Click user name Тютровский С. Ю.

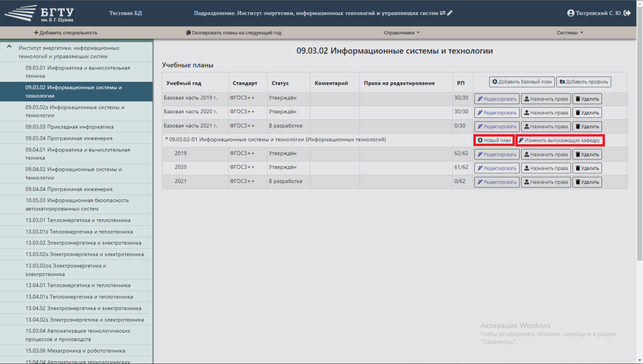point(599,13)
